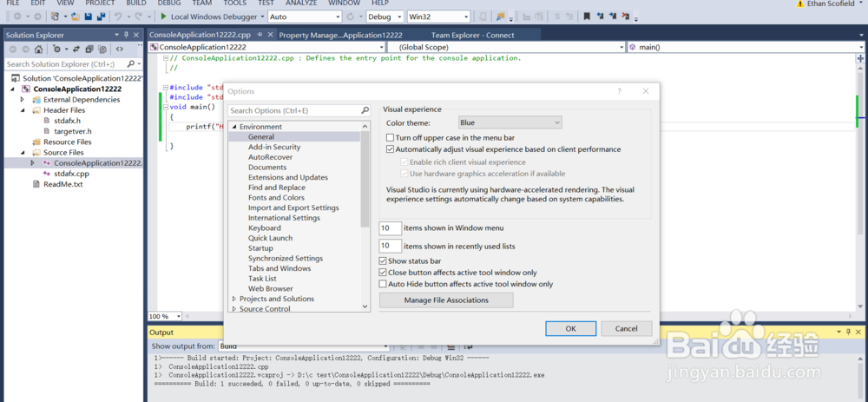Screen dimensions: 868x402
Task: Open the PROJECT menu
Action: point(100,3)
